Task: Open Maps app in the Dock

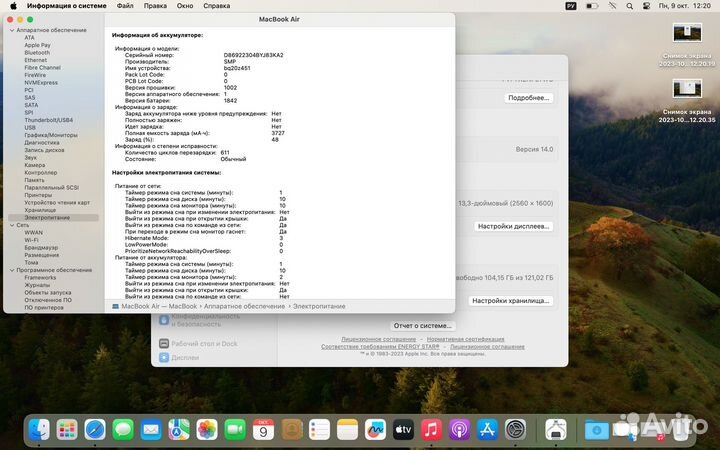Action: (x=179, y=430)
